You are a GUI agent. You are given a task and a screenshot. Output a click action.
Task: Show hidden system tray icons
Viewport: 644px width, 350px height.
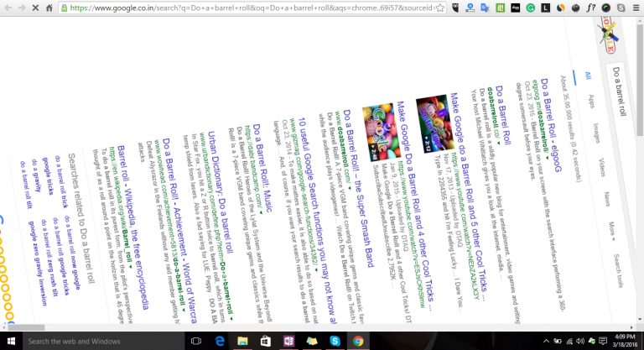(x=546, y=341)
